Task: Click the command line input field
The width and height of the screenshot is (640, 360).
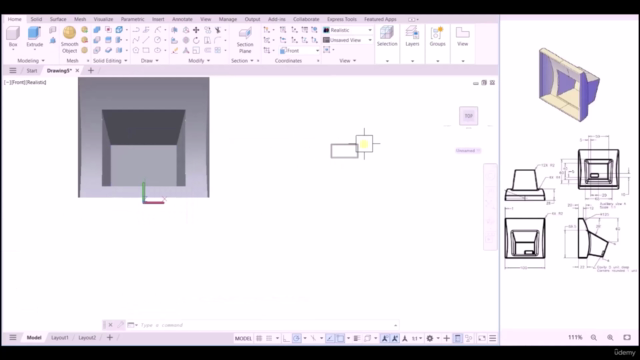Action: click(x=265, y=325)
